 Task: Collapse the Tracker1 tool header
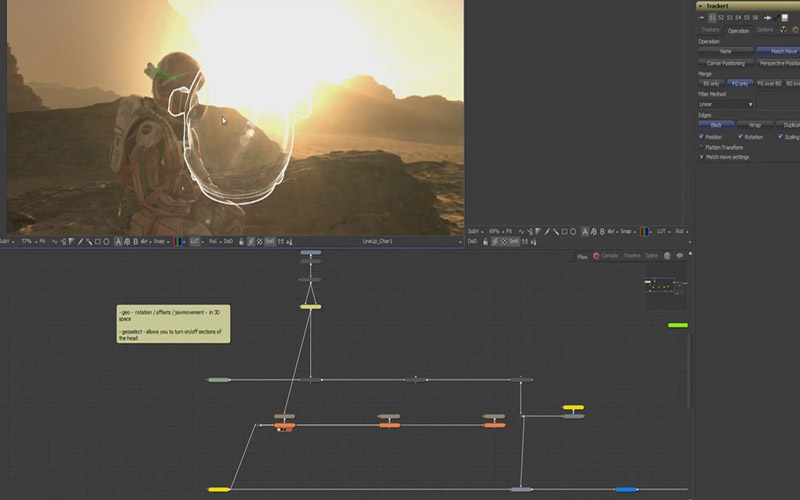[701, 6]
